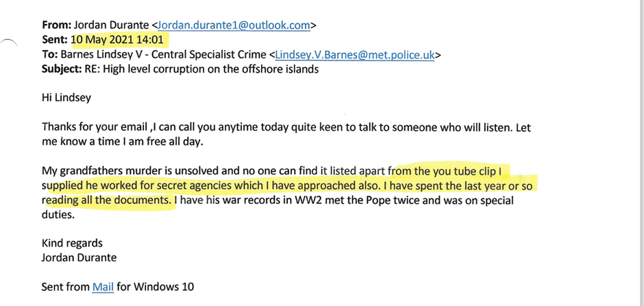Click the Lindsey.V.Barnes@met.police.uk address link

354,55
